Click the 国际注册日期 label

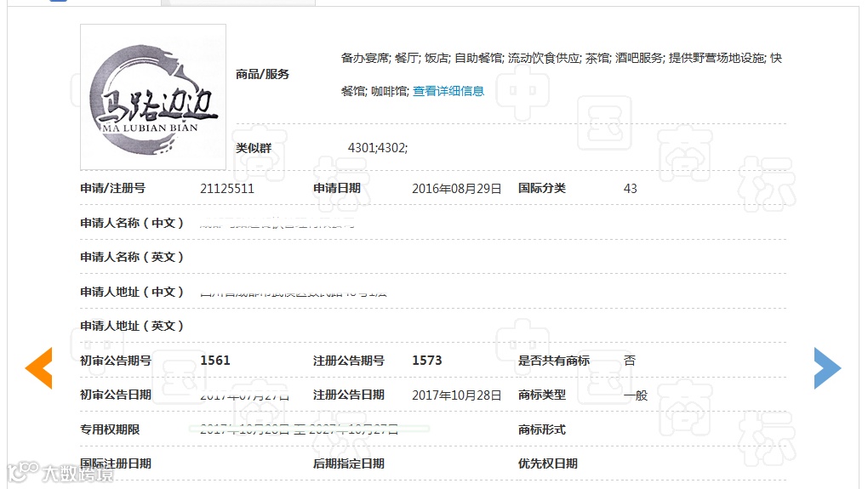tap(116, 463)
